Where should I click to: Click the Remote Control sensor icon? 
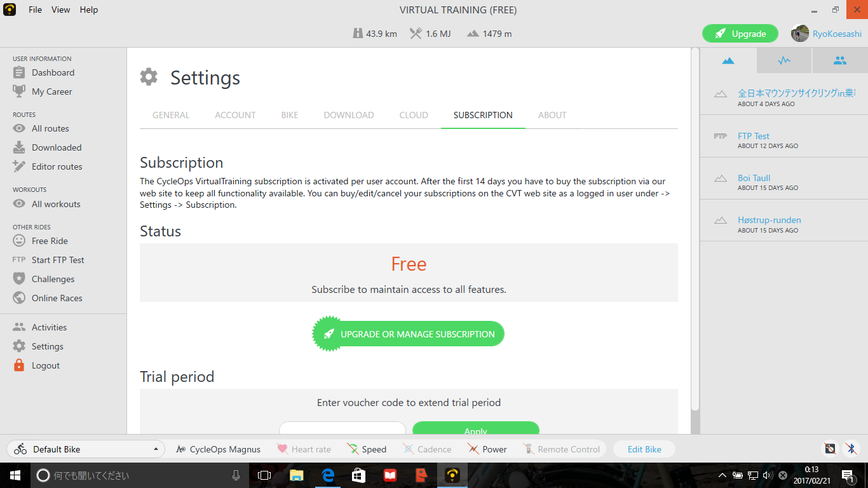[x=528, y=449]
